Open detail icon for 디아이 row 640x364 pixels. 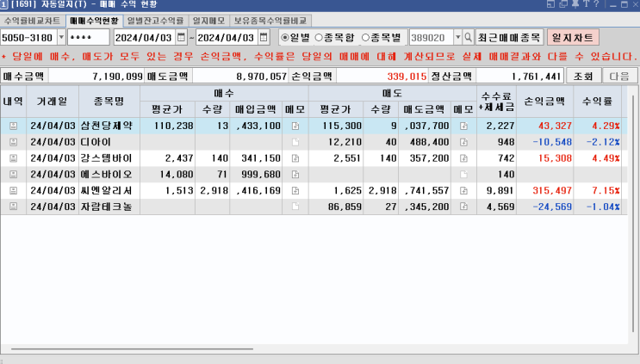click(14, 142)
